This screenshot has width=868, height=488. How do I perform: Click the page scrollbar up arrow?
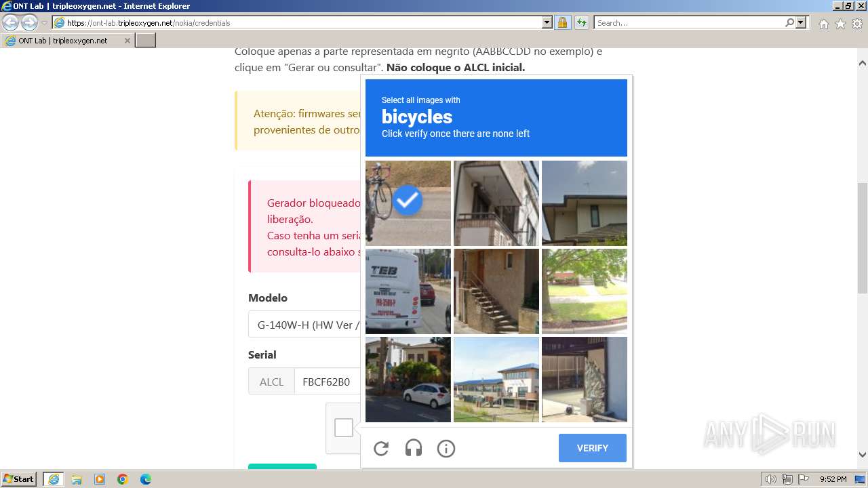coord(863,62)
